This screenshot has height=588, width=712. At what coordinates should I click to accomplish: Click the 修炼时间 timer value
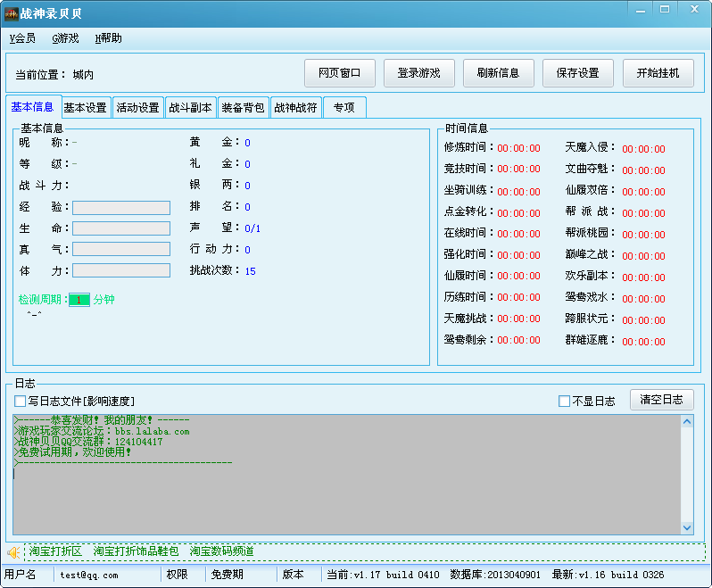[x=518, y=148]
